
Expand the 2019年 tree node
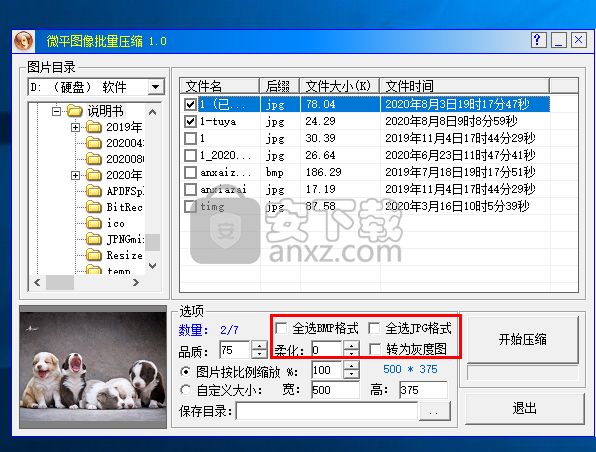point(75,127)
